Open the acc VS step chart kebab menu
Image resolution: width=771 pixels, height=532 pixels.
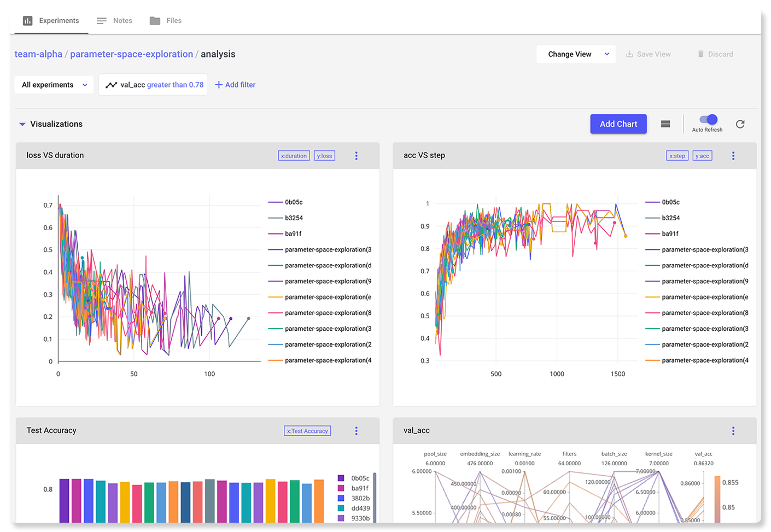coord(733,156)
